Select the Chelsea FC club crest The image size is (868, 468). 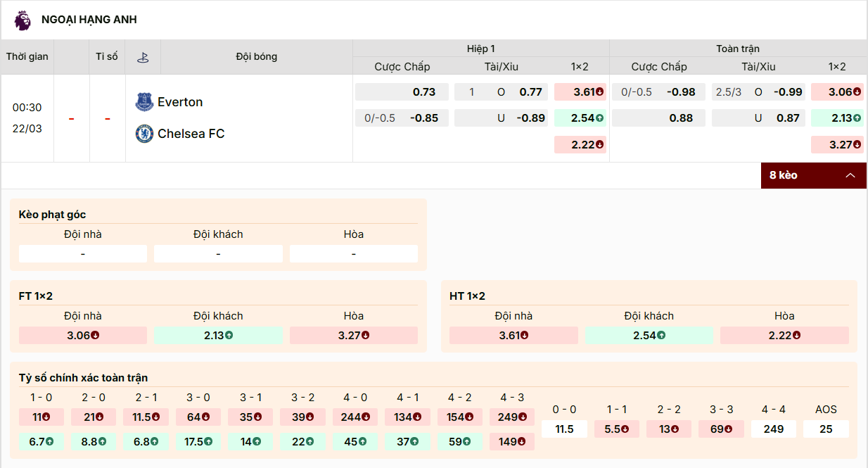tap(142, 134)
